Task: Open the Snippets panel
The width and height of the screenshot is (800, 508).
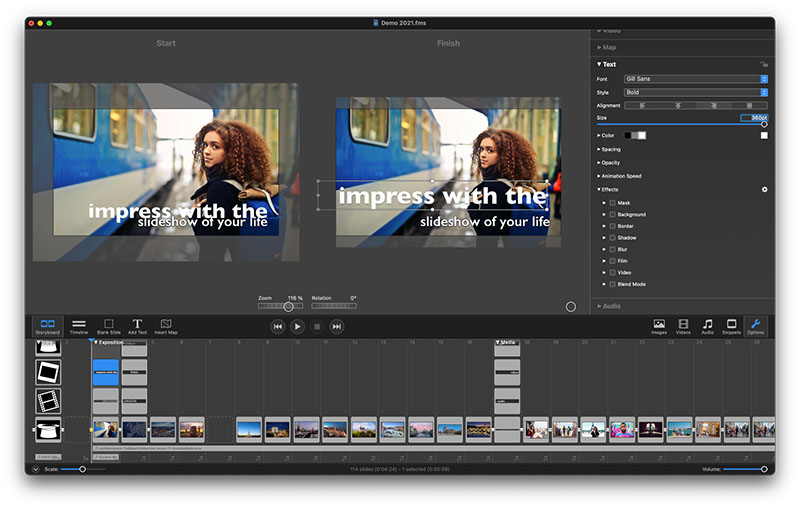Action: (x=731, y=326)
